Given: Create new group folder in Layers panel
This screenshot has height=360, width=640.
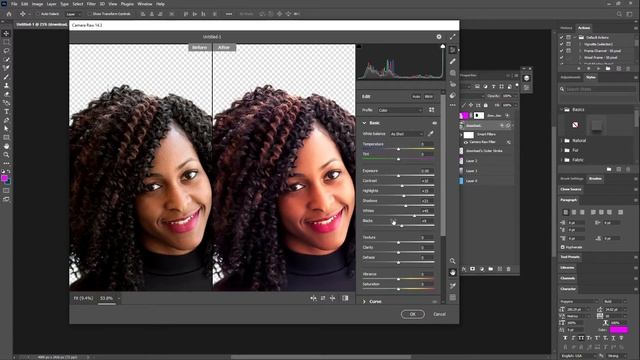Looking at the screenshot, I should pos(491,269).
